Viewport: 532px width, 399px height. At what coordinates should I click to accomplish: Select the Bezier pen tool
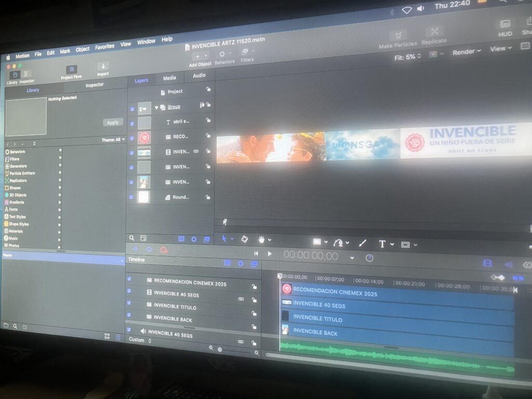[338, 243]
